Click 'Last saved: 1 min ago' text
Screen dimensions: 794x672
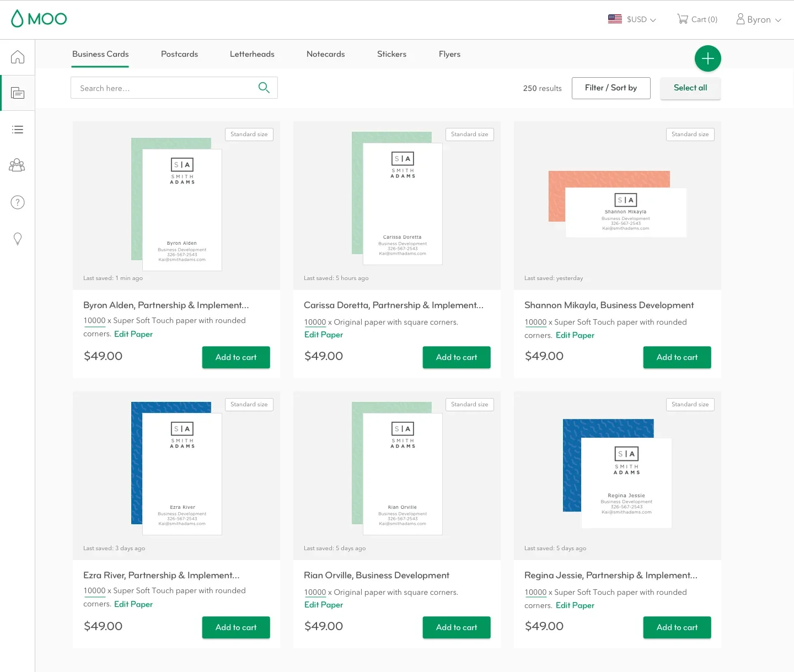113,278
